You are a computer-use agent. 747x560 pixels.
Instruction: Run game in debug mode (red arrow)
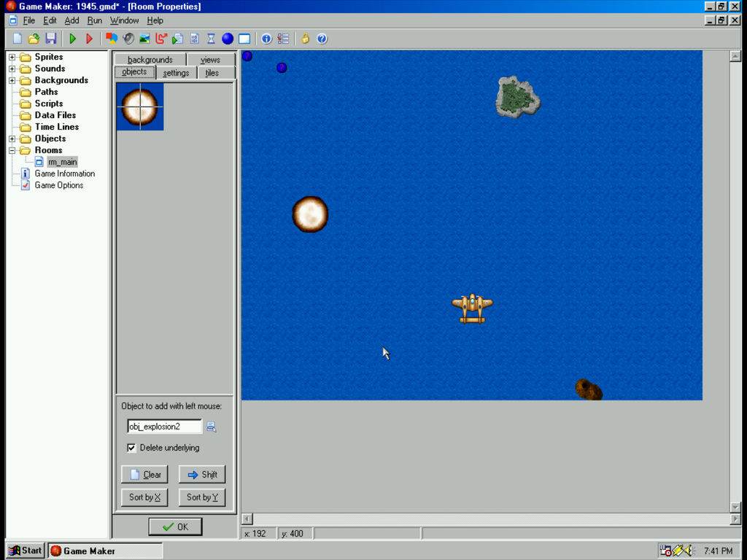pyautogui.click(x=89, y=39)
